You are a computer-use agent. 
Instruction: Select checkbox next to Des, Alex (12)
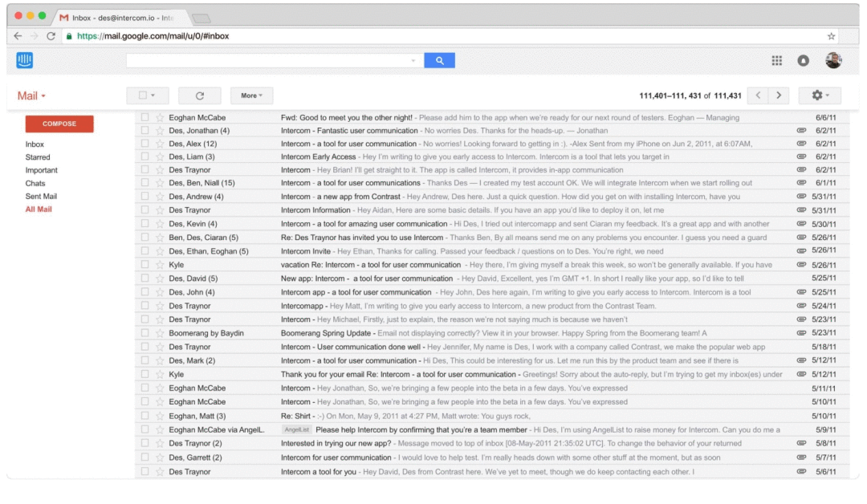pos(144,144)
